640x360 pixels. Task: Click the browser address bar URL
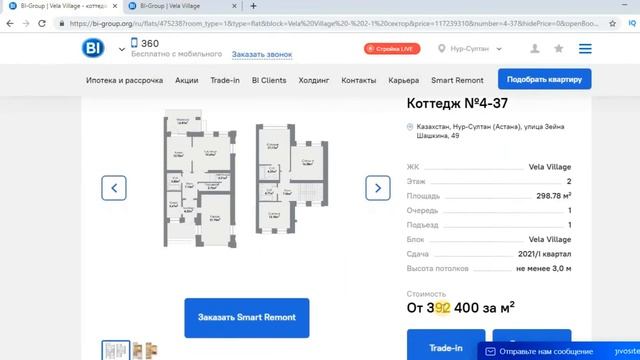pyautogui.click(x=333, y=24)
